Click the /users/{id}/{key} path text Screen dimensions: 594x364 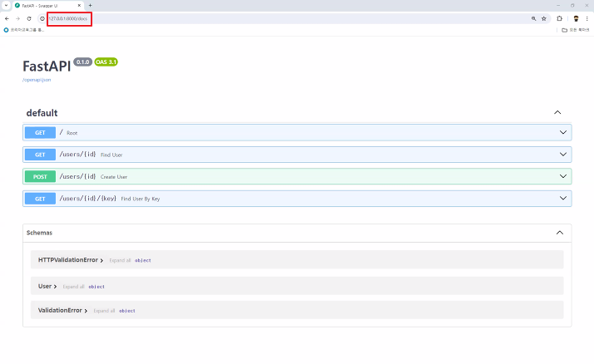point(88,199)
